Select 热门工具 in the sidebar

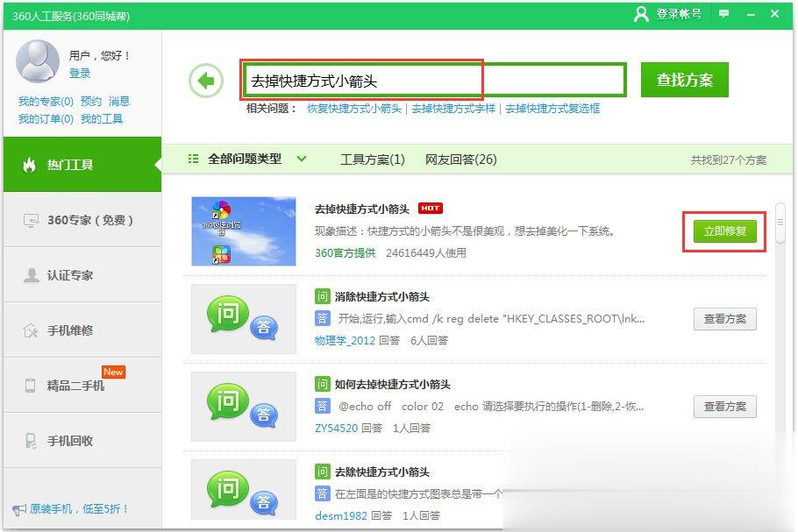coord(82,164)
